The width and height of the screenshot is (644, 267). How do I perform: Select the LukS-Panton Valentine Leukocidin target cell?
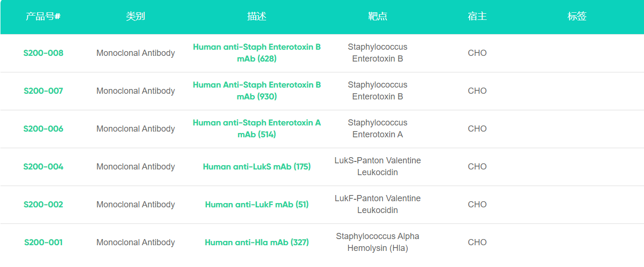point(377,167)
